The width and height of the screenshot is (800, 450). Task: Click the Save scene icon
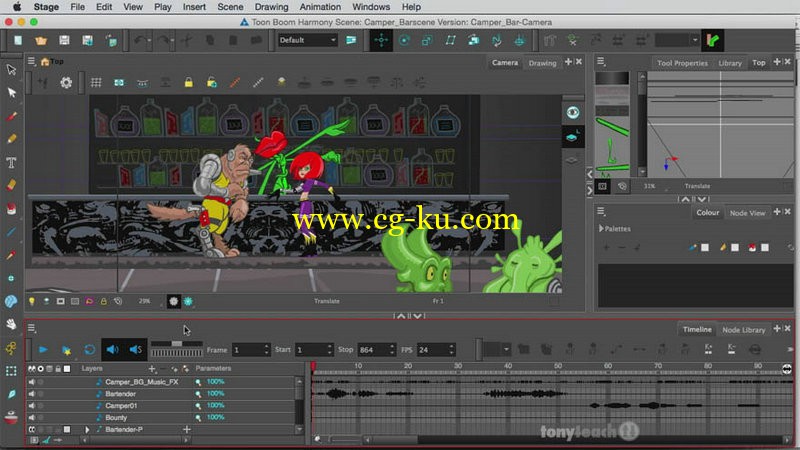click(64, 40)
